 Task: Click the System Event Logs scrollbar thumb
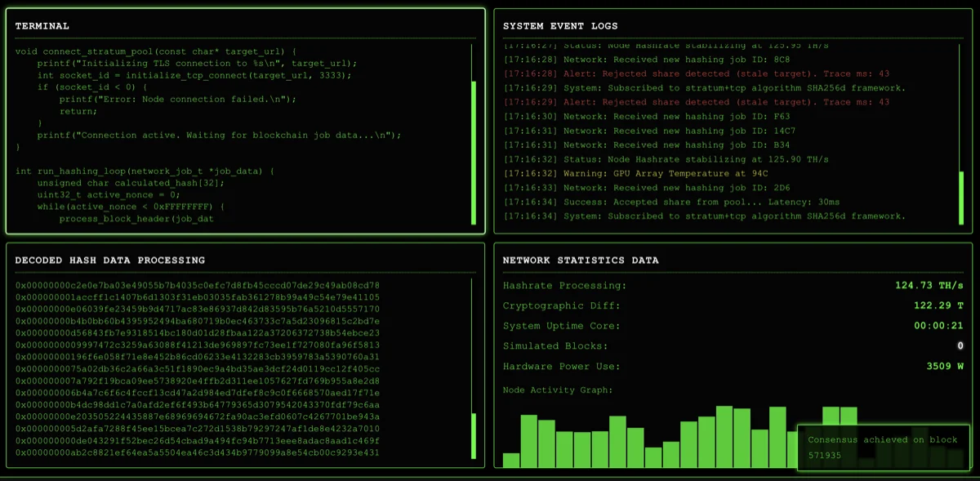click(x=961, y=197)
